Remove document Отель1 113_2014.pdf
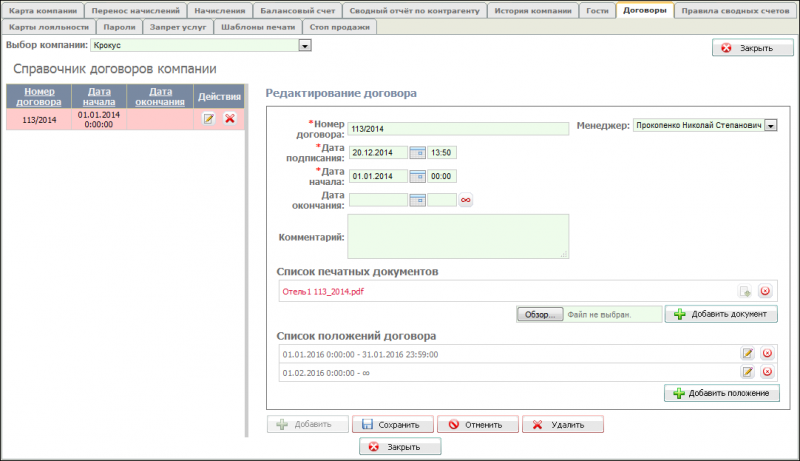Image resolution: width=800 pixels, height=461 pixels. click(766, 291)
